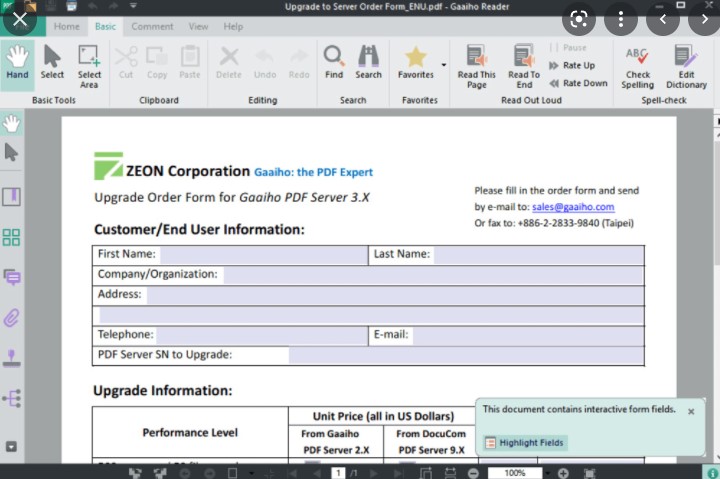Viewport: 720px width, 479px height.
Task: Open the structure tree panel in sidebar
Action: [x=11, y=398]
